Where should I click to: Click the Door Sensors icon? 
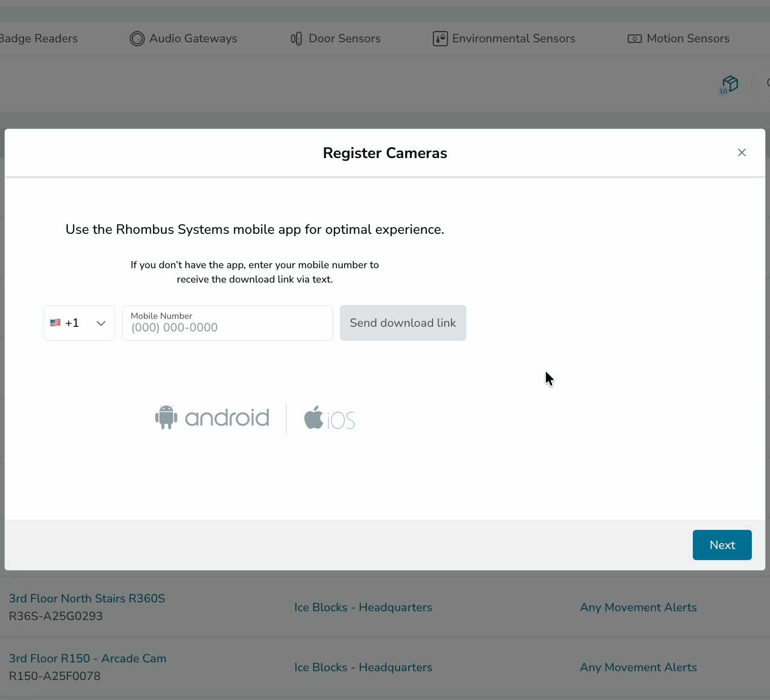pos(296,39)
